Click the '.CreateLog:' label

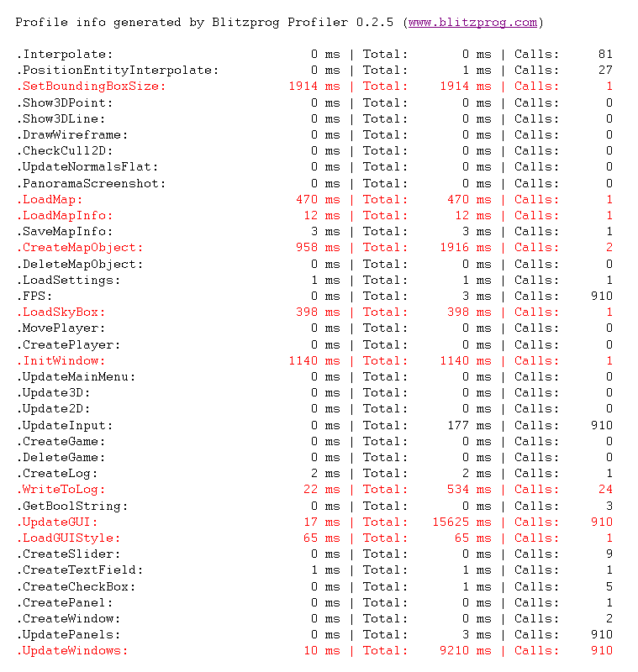click(57, 474)
